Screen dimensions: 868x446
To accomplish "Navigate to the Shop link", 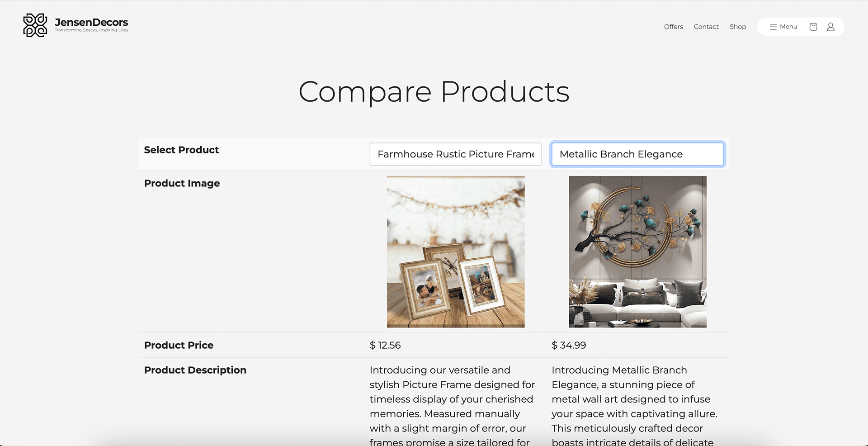I will pyautogui.click(x=737, y=27).
